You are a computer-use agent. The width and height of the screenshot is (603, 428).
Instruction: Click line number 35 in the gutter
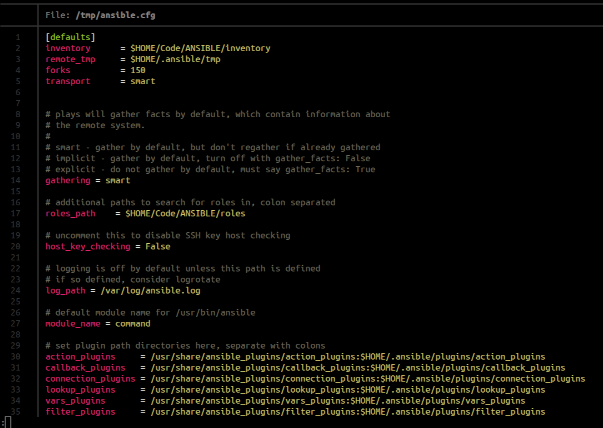point(15,412)
